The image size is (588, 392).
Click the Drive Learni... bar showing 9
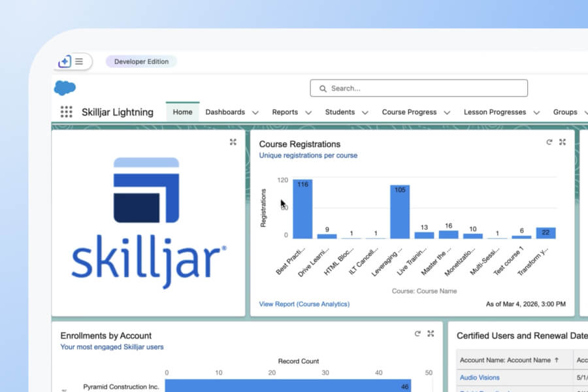click(x=327, y=237)
